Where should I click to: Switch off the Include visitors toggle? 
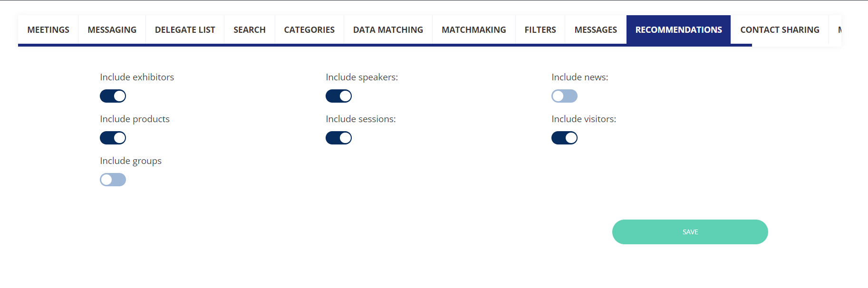coord(564,138)
